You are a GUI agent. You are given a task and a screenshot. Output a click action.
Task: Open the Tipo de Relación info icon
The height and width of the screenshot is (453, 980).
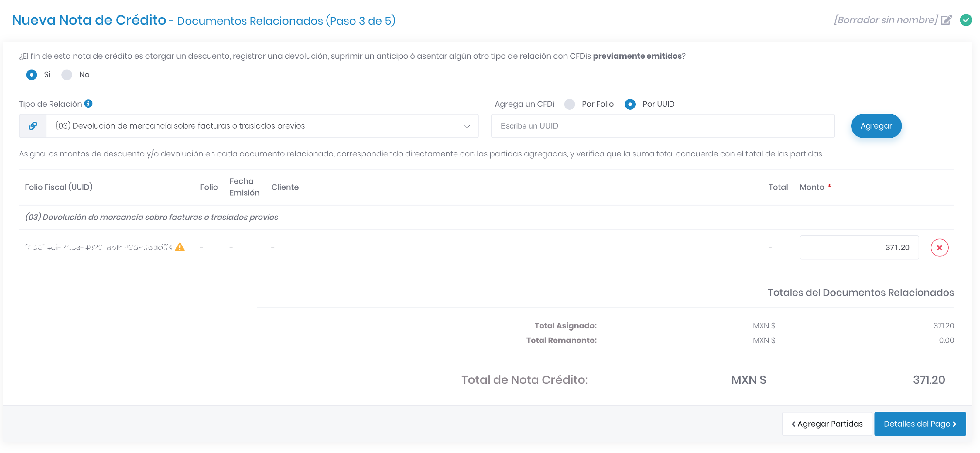88,103
